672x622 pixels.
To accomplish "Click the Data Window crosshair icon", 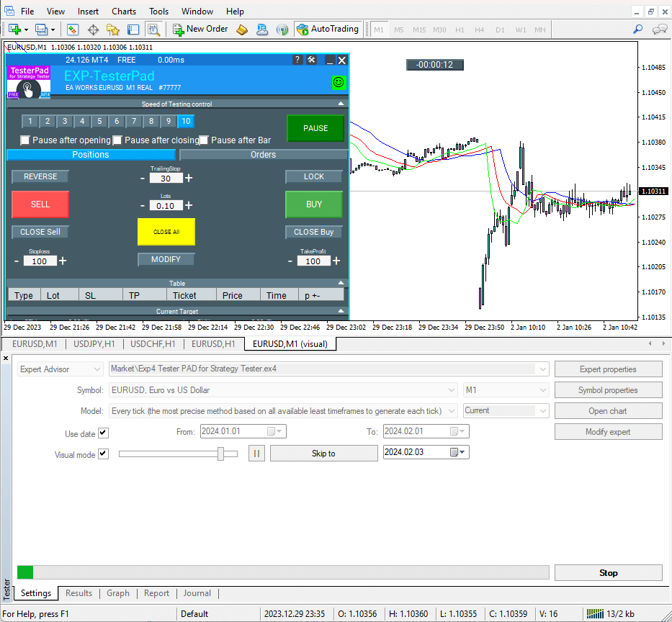I will 93,30.
